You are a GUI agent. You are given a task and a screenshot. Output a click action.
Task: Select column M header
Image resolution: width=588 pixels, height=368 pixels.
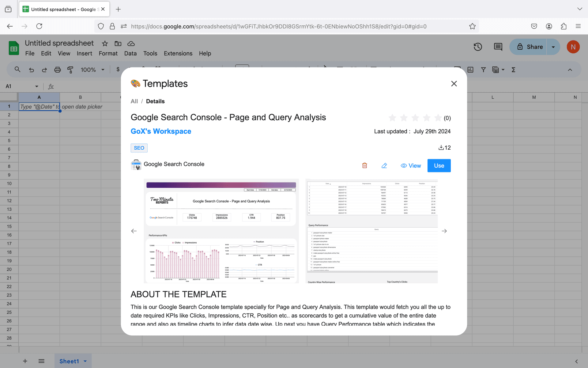coord(534,97)
